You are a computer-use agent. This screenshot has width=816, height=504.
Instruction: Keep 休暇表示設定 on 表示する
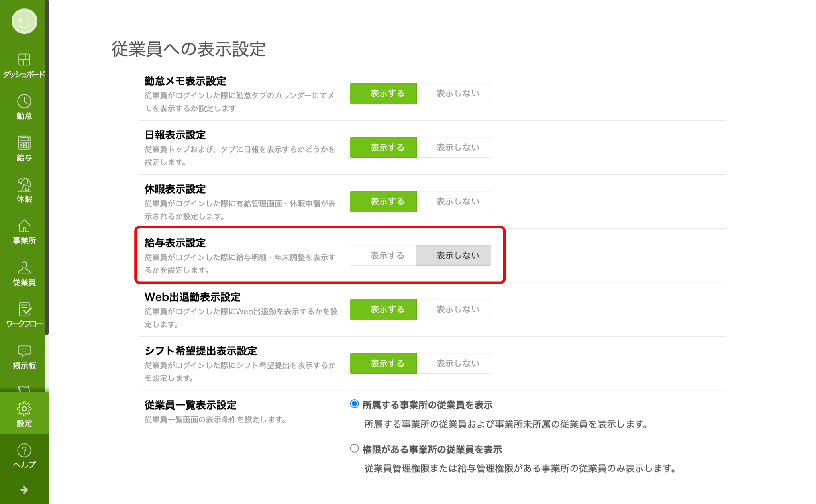click(383, 201)
